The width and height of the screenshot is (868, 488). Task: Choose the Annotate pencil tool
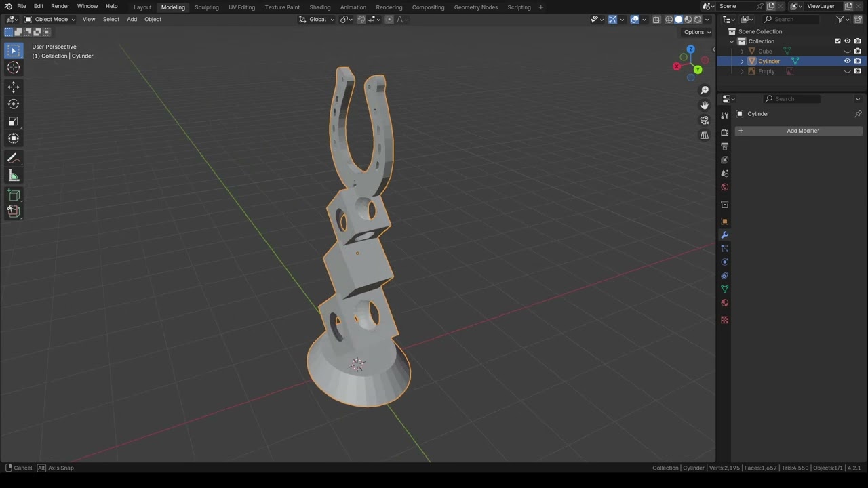[x=14, y=159]
